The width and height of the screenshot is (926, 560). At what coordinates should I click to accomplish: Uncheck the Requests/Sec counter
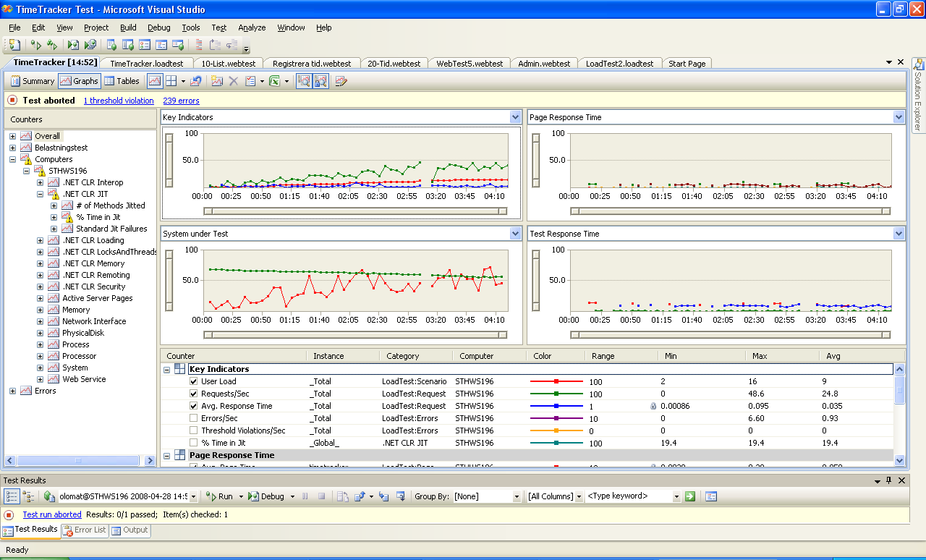(x=193, y=394)
